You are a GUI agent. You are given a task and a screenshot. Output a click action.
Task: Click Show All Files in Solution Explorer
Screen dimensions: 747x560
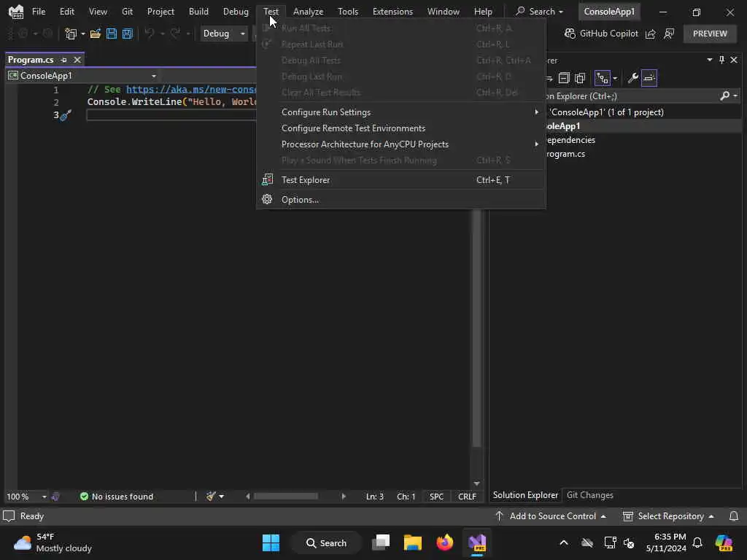tap(580, 78)
